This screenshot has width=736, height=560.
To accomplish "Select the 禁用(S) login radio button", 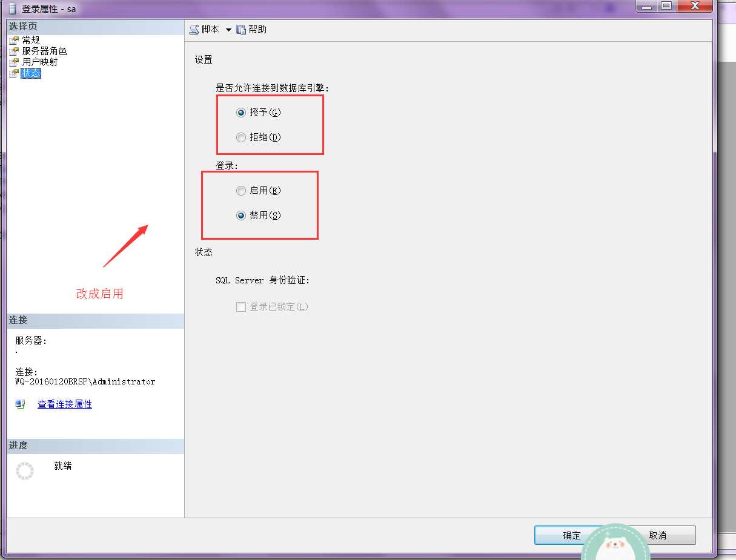I will tap(241, 216).
